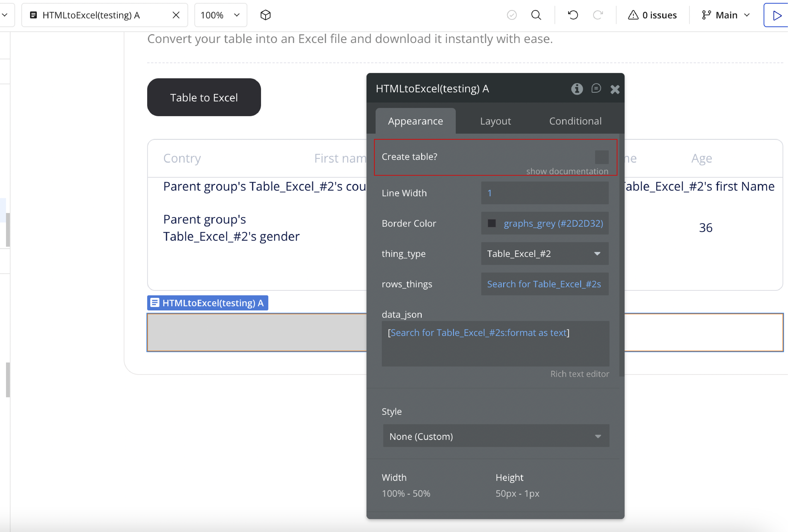788x532 pixels.
Task: Click the preview play button
Action: point(776,15)
